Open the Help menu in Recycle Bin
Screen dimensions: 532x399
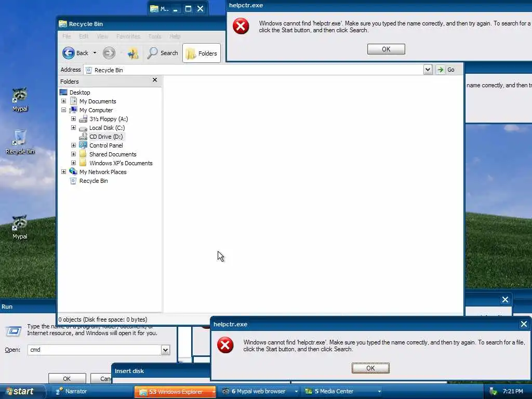(x=175, y=36)
